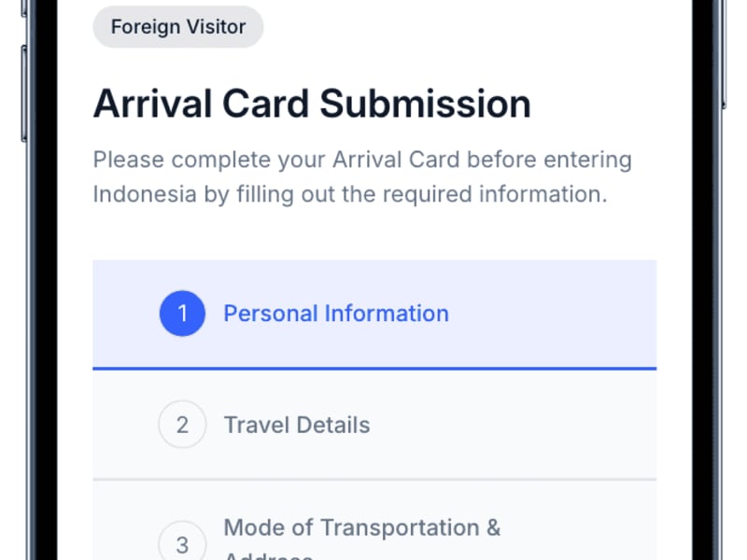The image size is (747, 560).
Task: Expand the Personal Information section
Action: pyautogui.click(x=335, y=314)
